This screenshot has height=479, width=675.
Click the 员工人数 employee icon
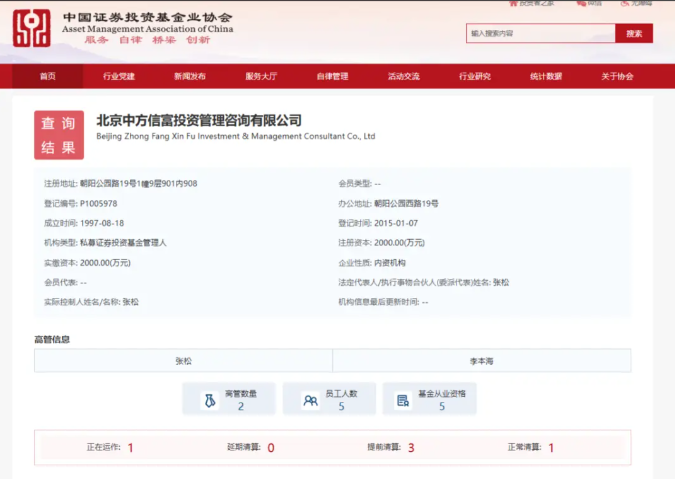point(310,400)
